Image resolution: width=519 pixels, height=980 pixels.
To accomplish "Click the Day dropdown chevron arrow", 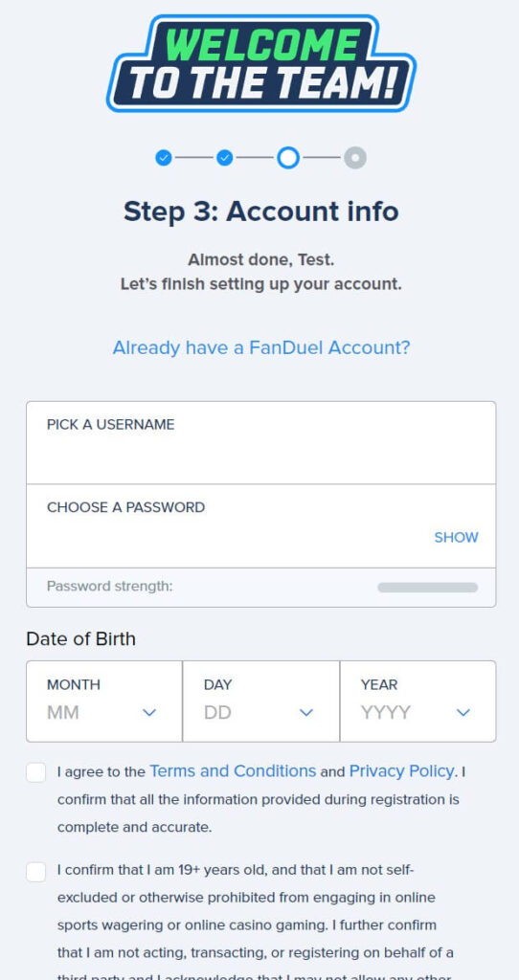I will (x=306, y=712).
